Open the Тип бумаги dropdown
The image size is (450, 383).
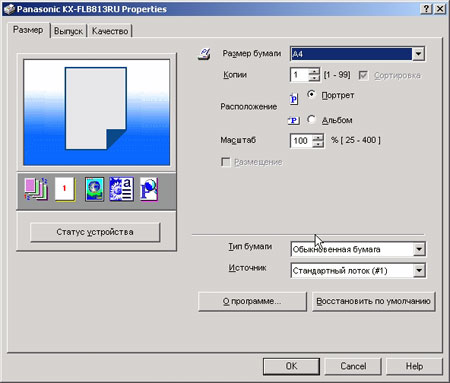358,249
